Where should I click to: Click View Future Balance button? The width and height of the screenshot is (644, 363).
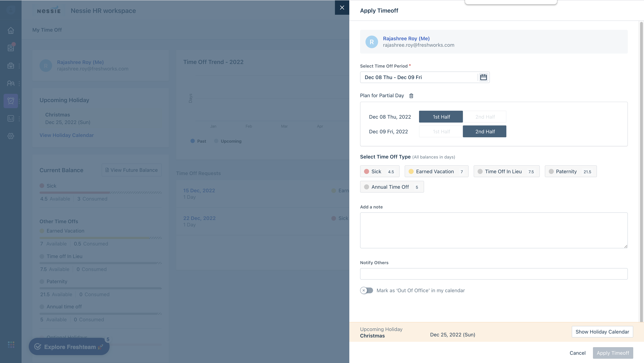pyautogui.click(x=132, y=170)
